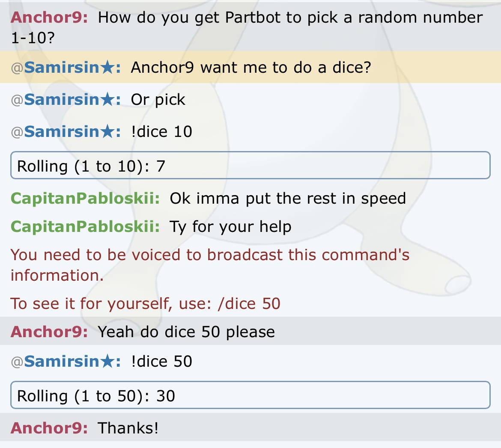The height and width of the screenshot is (448, 501).
Task: Click Samirsin's name on the "Or pick" message
Action: pyautogui.click(x=62, y=99)
